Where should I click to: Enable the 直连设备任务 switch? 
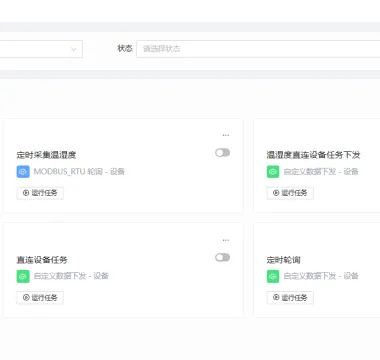[x=222, y=257]
